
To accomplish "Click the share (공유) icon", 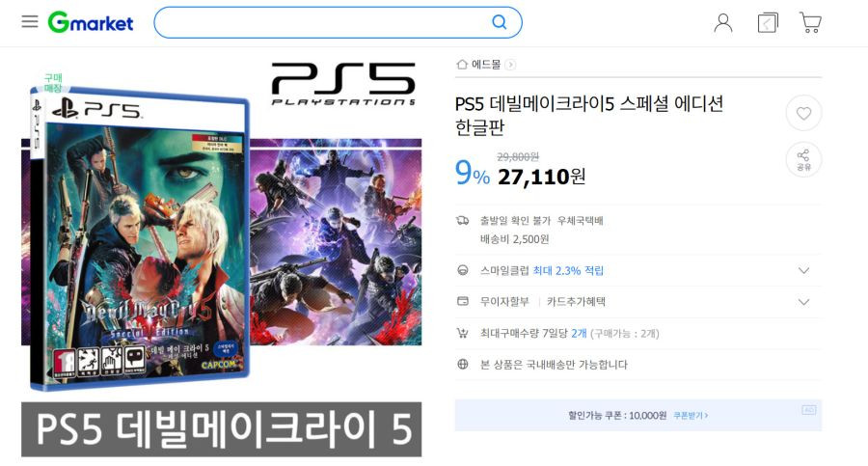I will (803, 159).
